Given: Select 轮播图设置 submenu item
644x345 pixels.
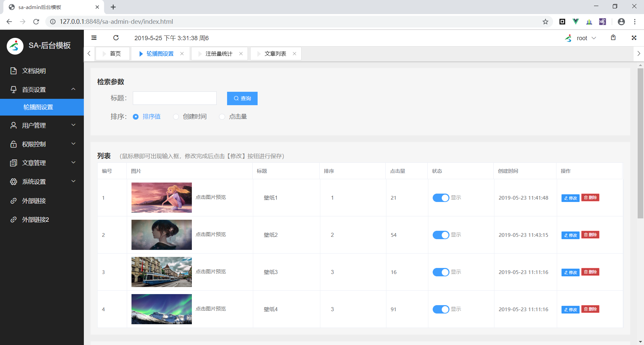Looking at the screenshot, I should pos(42,107).
